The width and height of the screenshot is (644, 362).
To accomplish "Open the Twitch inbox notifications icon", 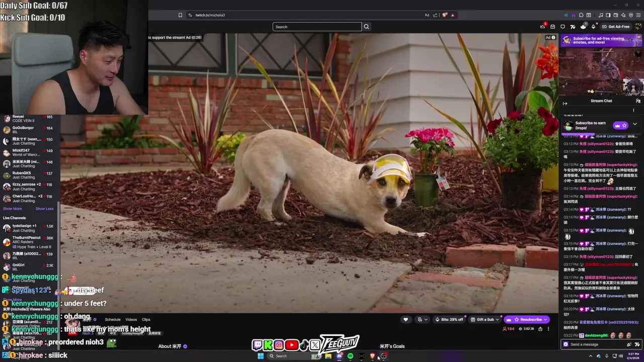I will [x=552, y=27].
